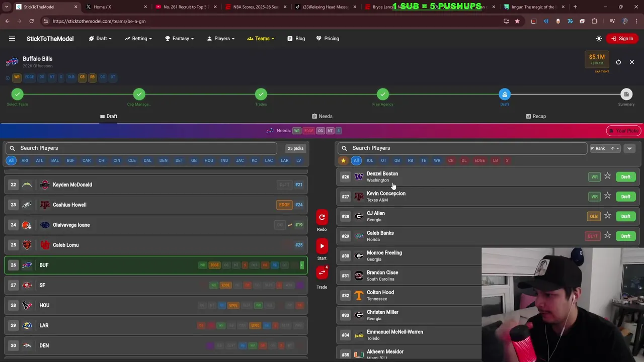This screenshot has width=644, height=362.
Task: Open the hamburger menu icon
Action: click(12, 39)
